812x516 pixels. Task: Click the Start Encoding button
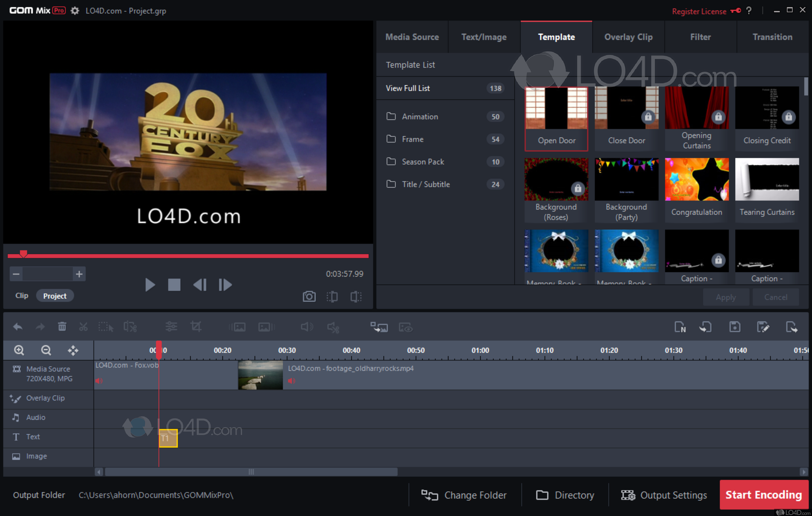[764, 495]
